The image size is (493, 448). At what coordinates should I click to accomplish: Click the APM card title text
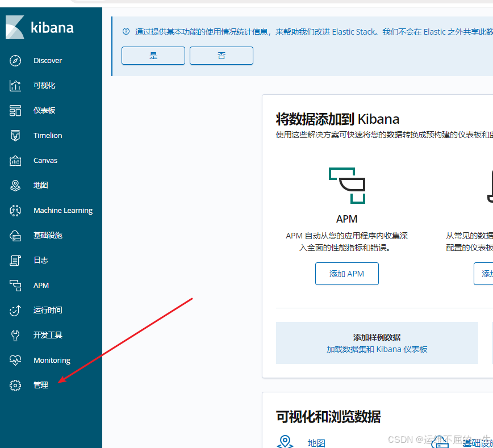click(x=347, y=219)
